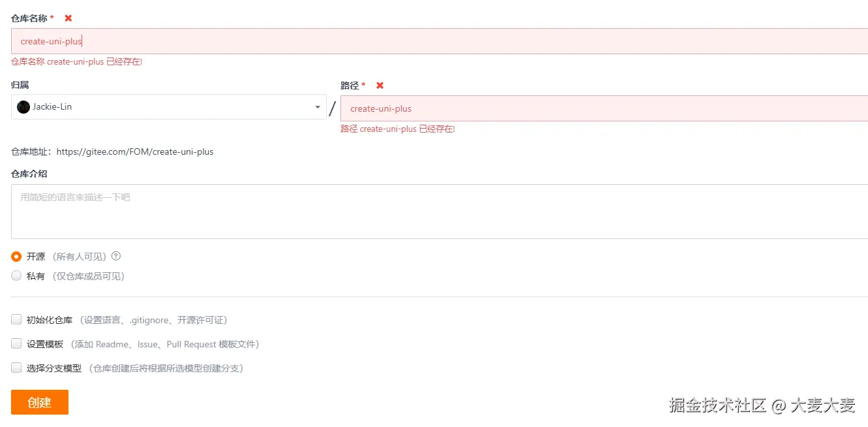Viewport: 868px width, 427px height.
Task: Click the red X next to 仓库名称
Action: pos(68,18)
